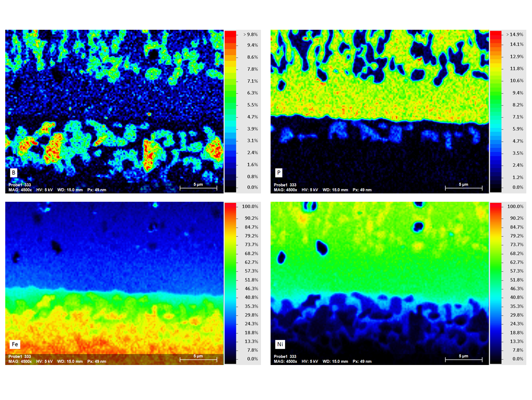Click 'Probe1 333' caption on the P map
532x400 pixels.
285,185
